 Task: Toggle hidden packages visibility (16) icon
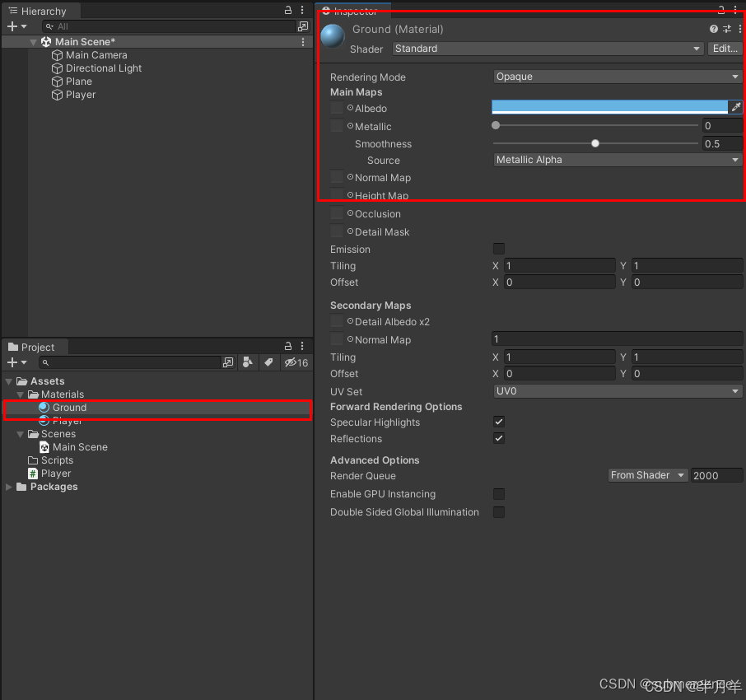[296, 362]
